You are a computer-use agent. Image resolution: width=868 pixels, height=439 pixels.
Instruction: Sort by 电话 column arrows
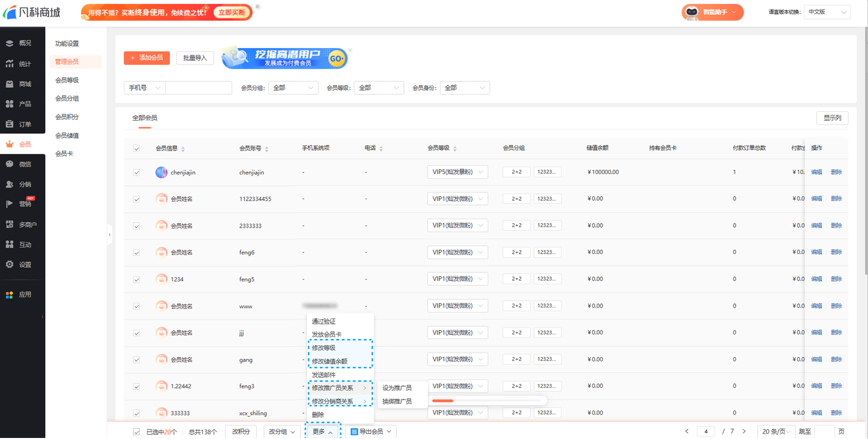(x=381, y=149)
